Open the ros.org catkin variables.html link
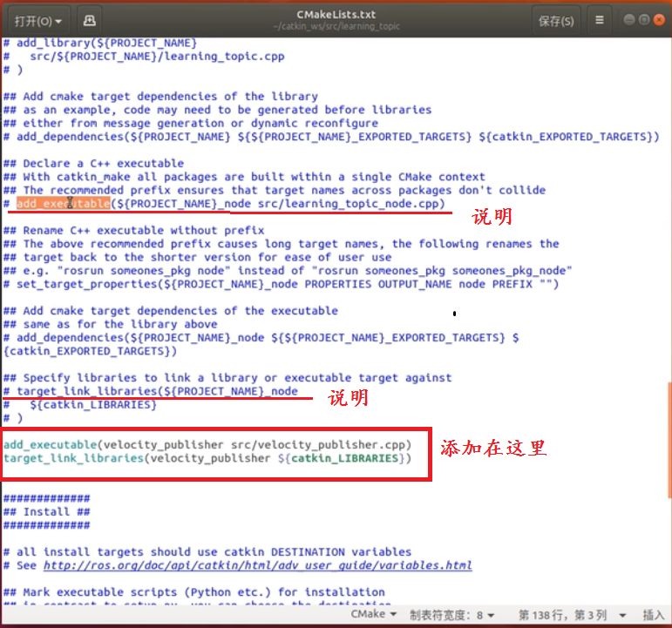This screenshot has height=628, width=672. [x=258, y=565]
